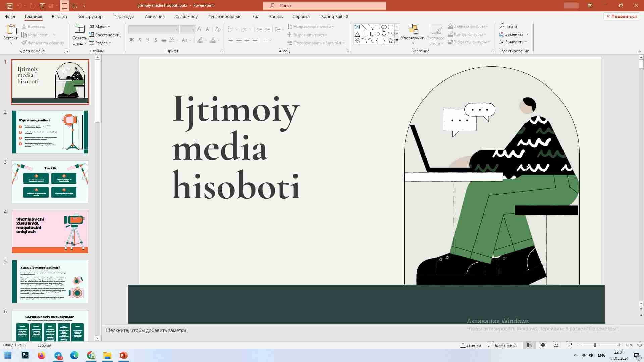Click Increase indent icon
Viewport: 644px width, 362px height.
[267, 29]
